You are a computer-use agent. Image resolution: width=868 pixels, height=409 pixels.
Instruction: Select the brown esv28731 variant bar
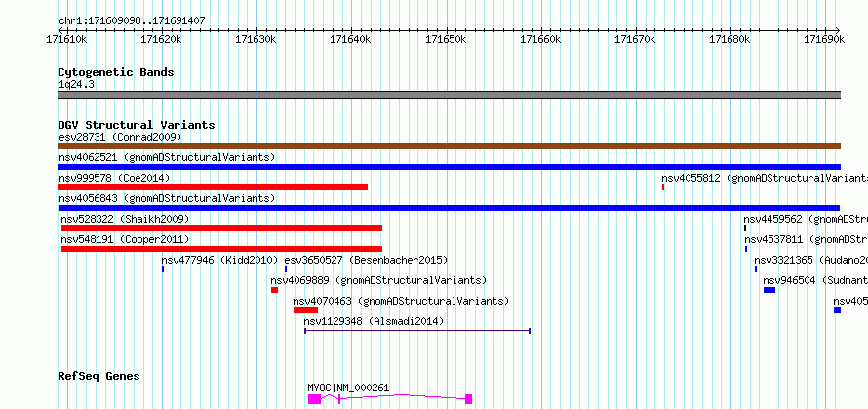(449, 146)
